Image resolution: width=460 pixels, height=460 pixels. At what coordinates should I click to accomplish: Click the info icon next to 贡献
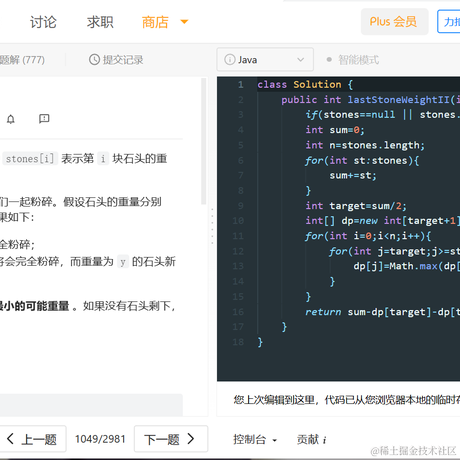point(325,440)
